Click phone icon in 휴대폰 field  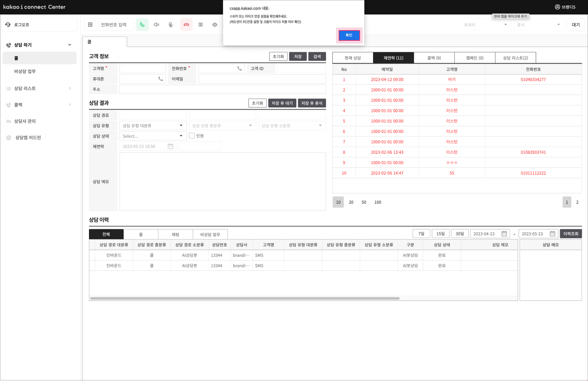(x=160, y=79)
